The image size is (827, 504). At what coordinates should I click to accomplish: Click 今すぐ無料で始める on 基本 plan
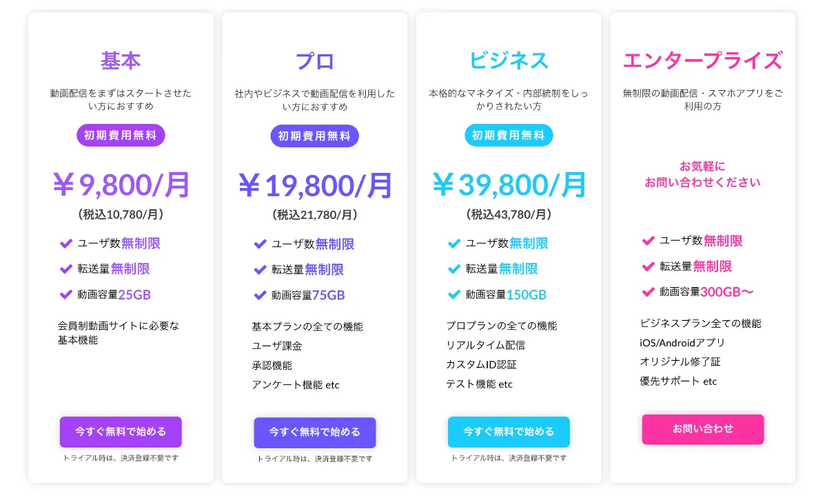point(121,432)
